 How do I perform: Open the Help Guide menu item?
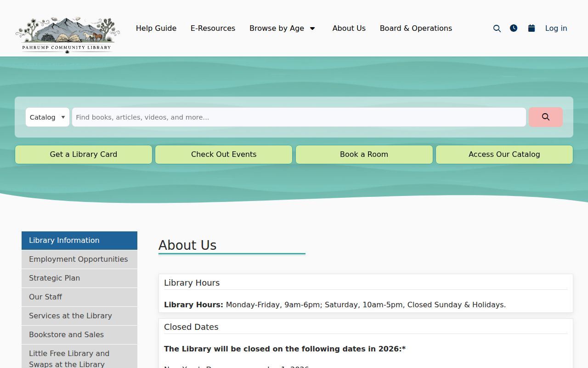pos(156,29)
